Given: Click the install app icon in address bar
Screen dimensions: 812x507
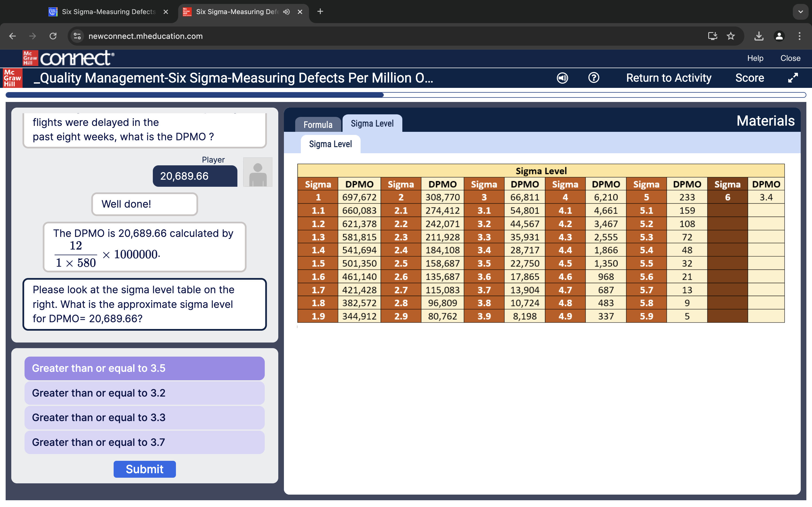Looking at the screenshot, I should pyautogui.click(x=712, y=36).
